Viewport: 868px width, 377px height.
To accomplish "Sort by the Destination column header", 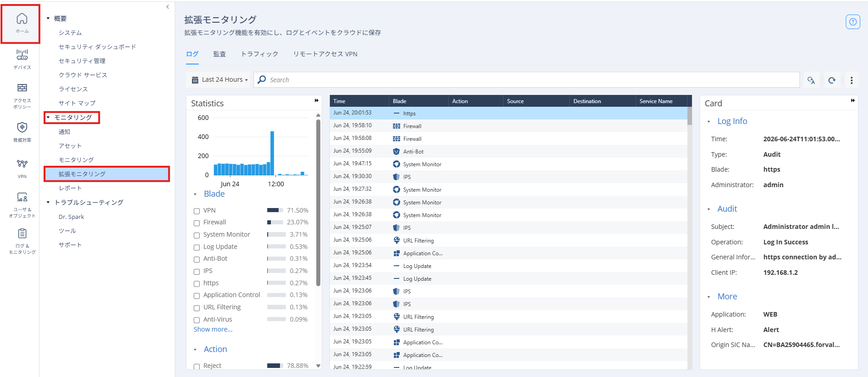I will click(603, 101).
